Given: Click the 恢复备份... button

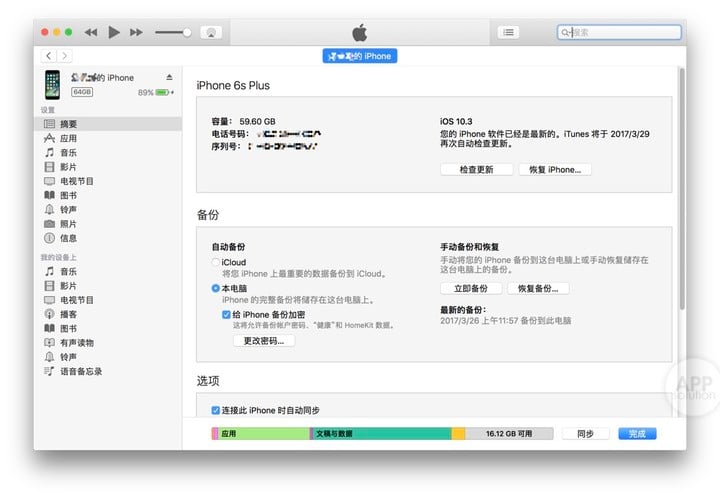Looking at the screenshot, I should tap(538, 288).
